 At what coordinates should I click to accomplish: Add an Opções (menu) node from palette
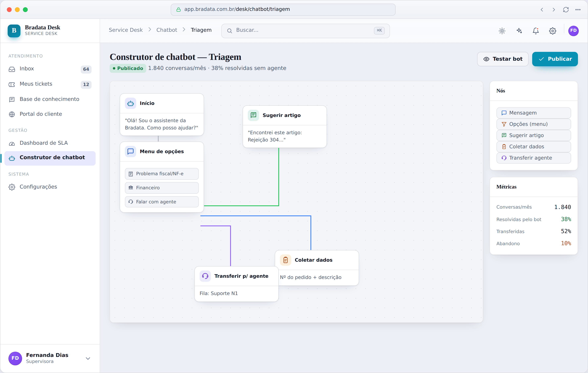pos(534,124)
